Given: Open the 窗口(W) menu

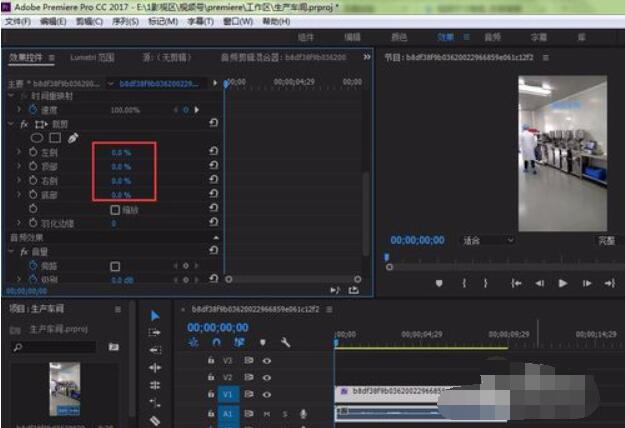Looking at the screenshot, I should (x=238, y=22).
